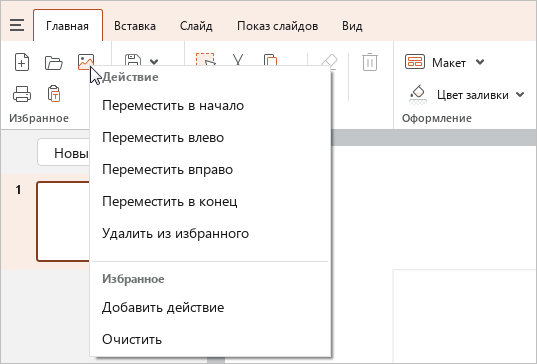Click the open folder icon
The height and width of the screenshot is (364, 537).
point(54,63)
